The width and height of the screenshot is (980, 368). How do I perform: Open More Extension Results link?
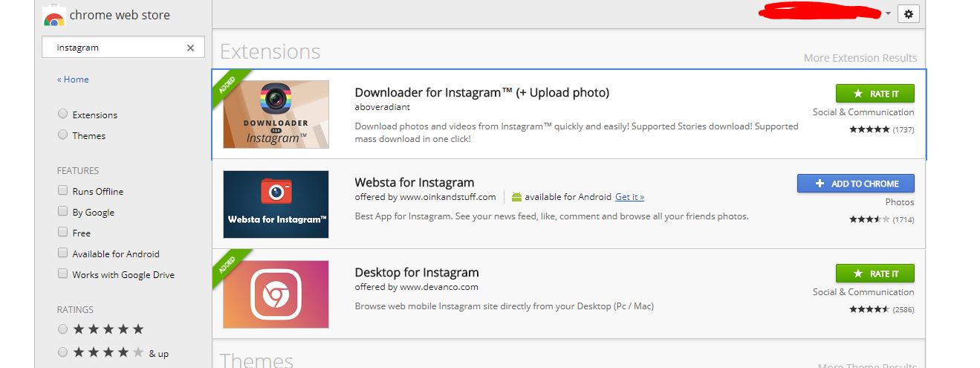pos(860,58)
